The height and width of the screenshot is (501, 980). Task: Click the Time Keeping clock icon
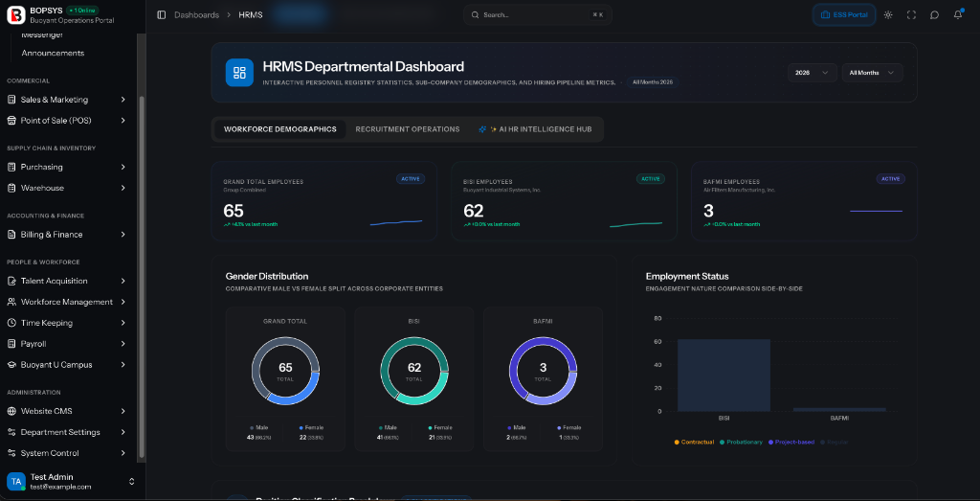[11, 323]
